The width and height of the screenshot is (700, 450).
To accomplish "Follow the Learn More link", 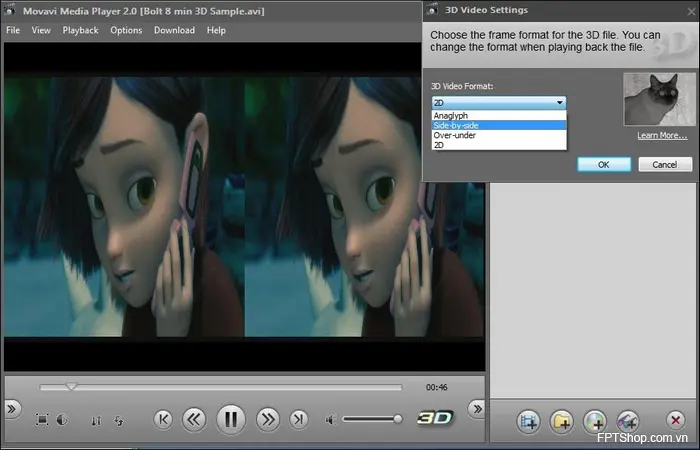I will tap(662, 135).
